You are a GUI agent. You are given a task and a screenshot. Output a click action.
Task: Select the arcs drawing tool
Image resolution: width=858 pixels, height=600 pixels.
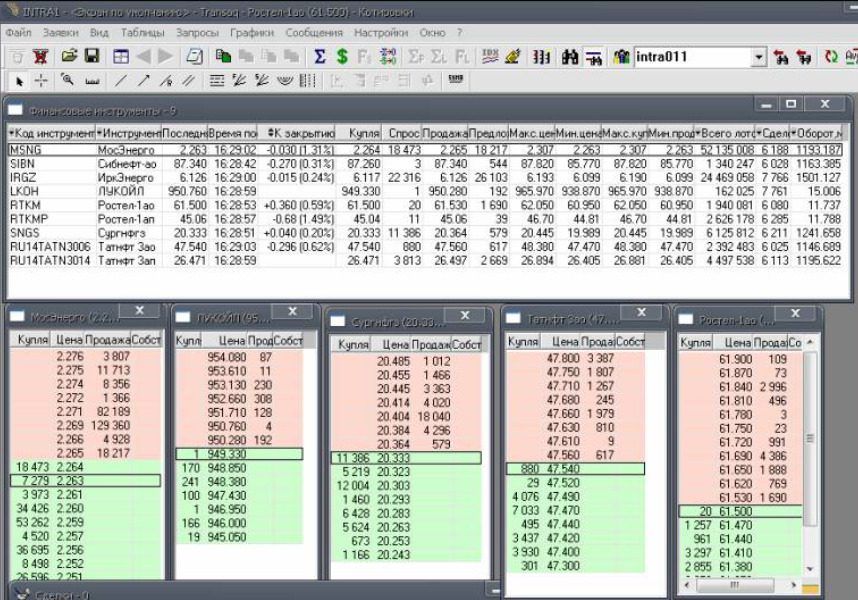click(285, 81)
